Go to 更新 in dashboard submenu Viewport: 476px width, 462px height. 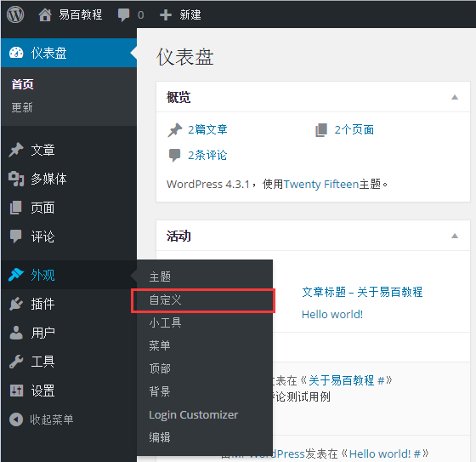click(22, 107)
